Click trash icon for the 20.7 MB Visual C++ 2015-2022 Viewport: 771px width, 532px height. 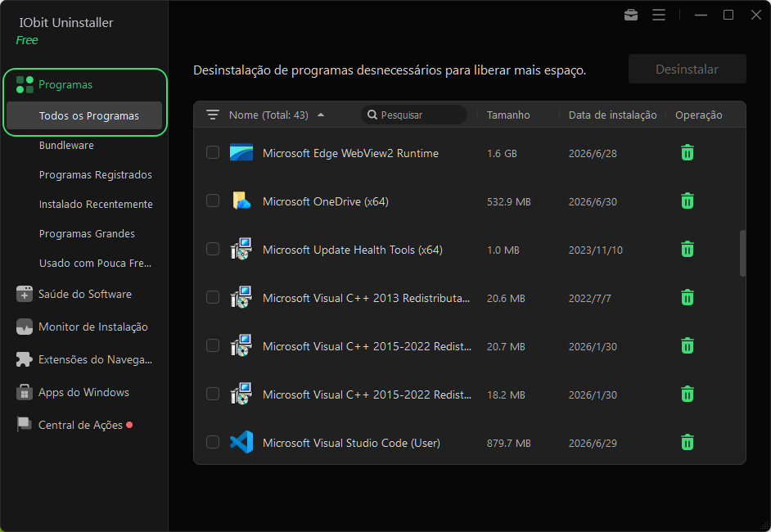[688, 346]
